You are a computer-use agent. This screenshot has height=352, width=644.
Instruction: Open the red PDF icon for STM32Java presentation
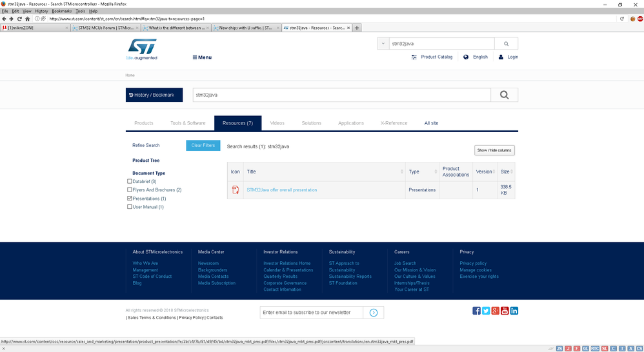tap(236, 190)
